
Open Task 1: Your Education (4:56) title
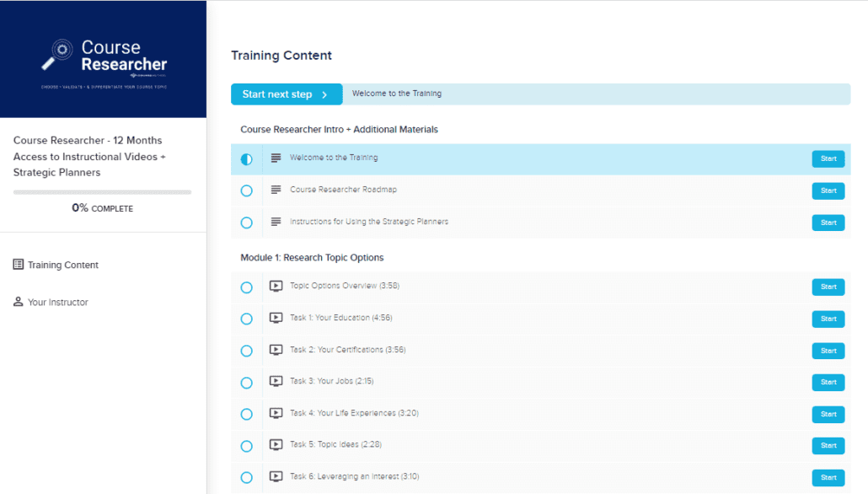tap(341, 318)
